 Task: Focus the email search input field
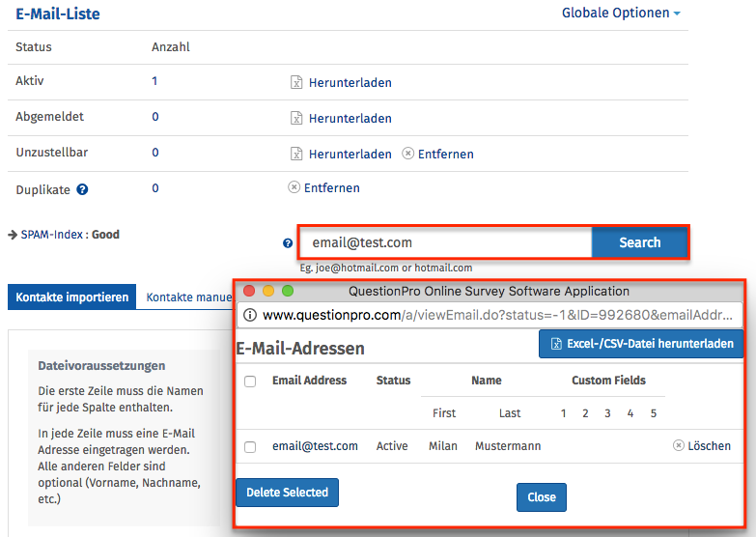click(x=446, y=242)
